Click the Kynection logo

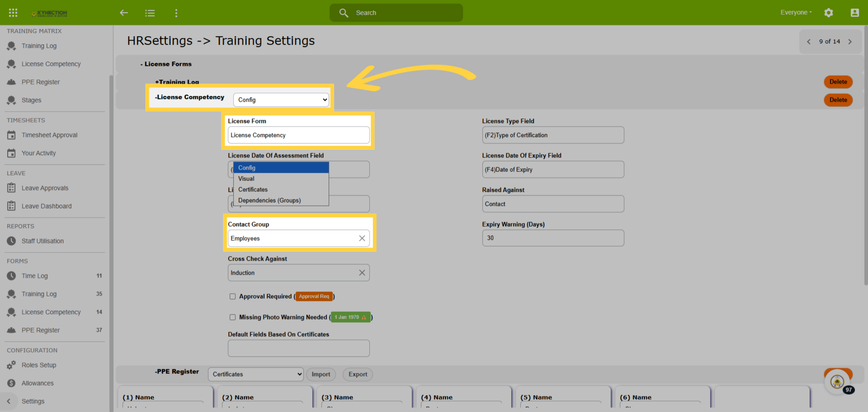coord(49,13)
